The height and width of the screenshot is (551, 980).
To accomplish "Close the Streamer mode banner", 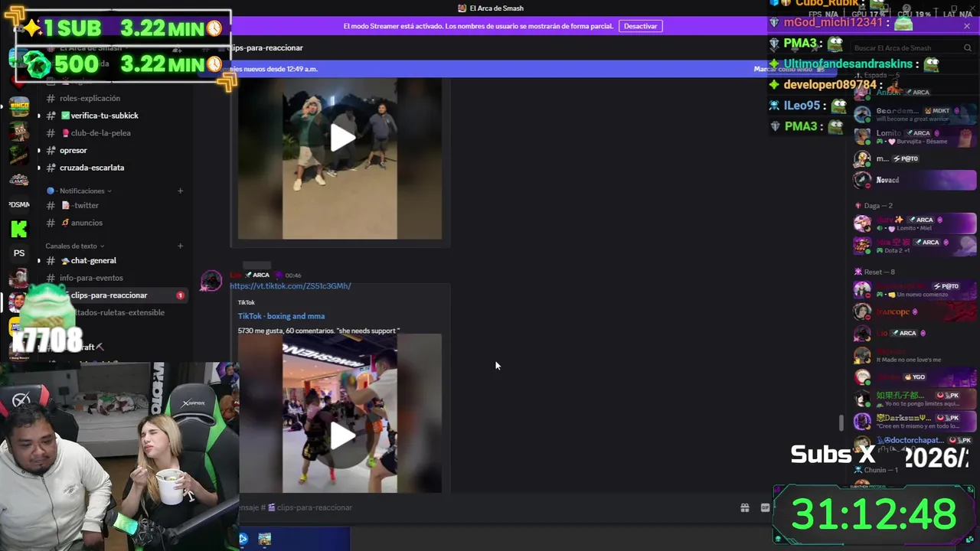I will coord(966,26).
